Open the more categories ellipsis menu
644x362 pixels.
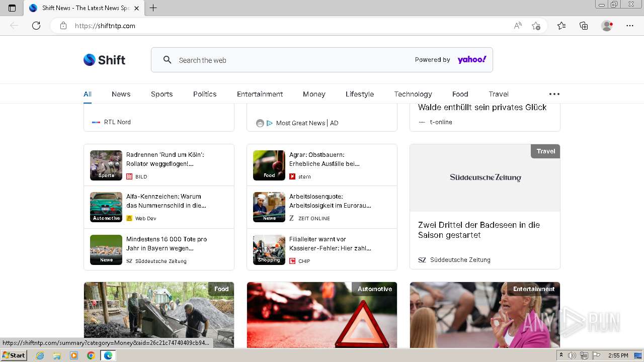coord(554,94)
